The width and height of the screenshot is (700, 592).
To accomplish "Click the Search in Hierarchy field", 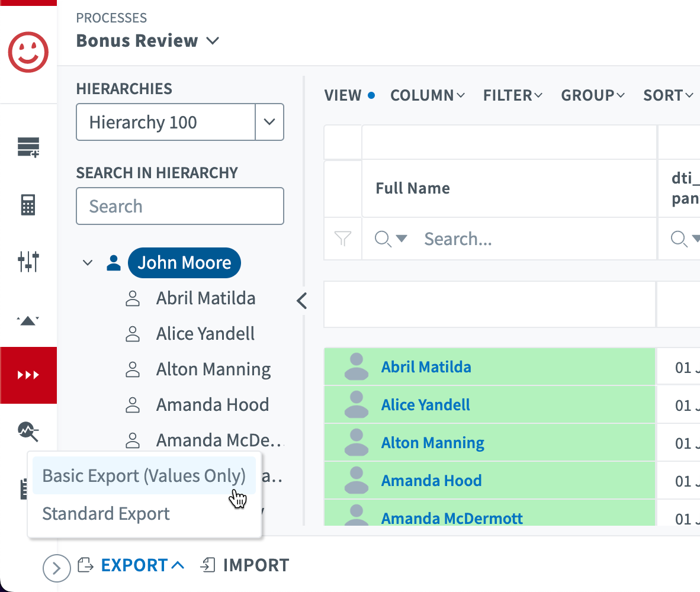I will (180, 206).
